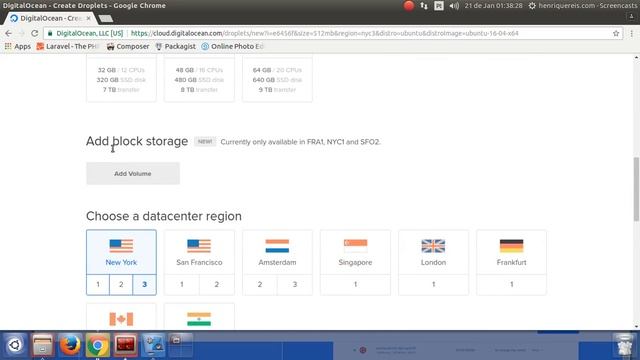Click the German flag in Frankfurt card

(x=511, y=246)
